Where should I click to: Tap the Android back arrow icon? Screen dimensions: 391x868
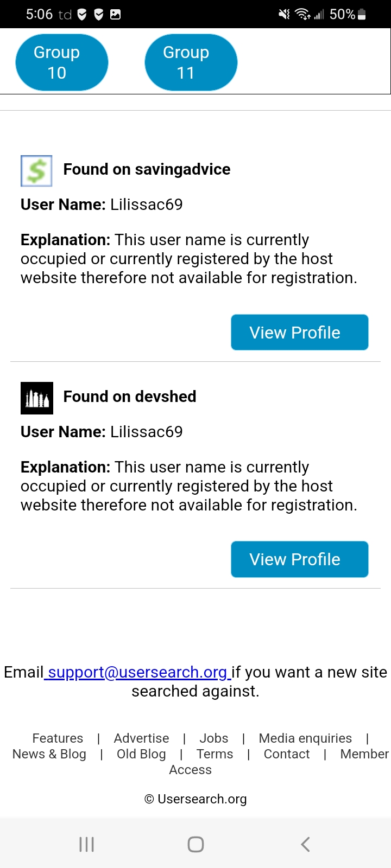click(305, 844)
